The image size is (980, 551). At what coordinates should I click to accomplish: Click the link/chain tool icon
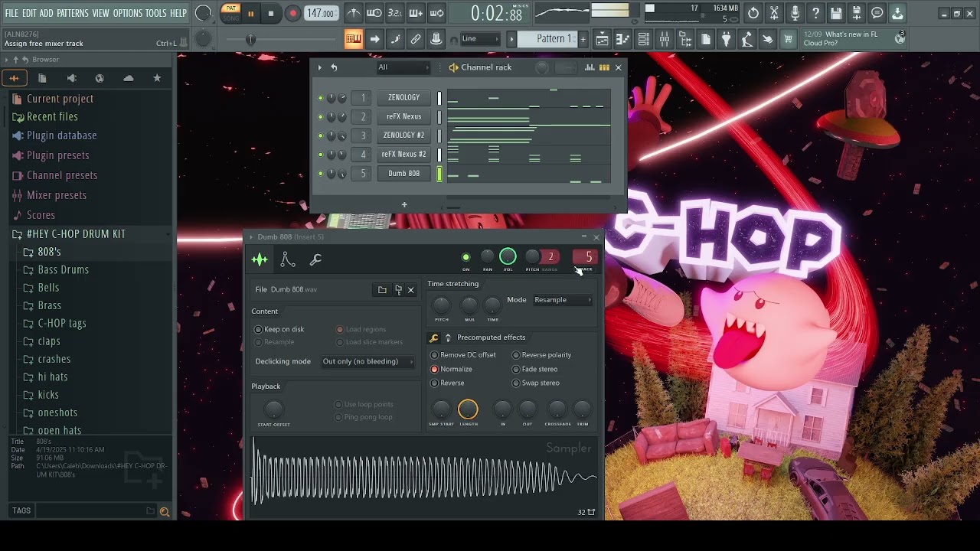coord(416,39)
